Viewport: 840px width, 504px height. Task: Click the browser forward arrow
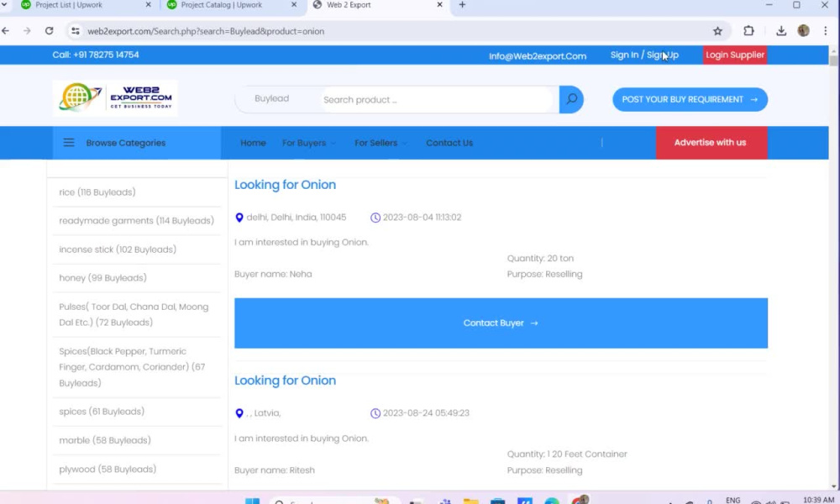point(27,31)
